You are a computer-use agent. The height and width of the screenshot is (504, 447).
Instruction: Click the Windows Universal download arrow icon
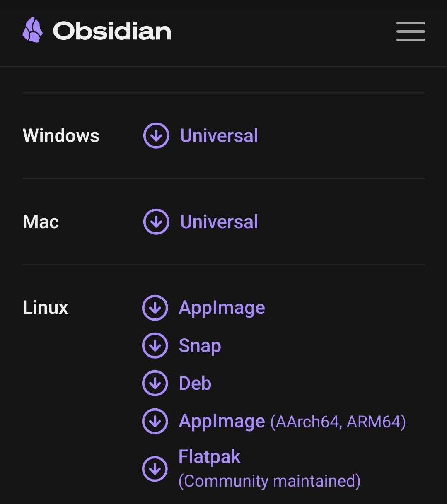(x=156, y=135)
